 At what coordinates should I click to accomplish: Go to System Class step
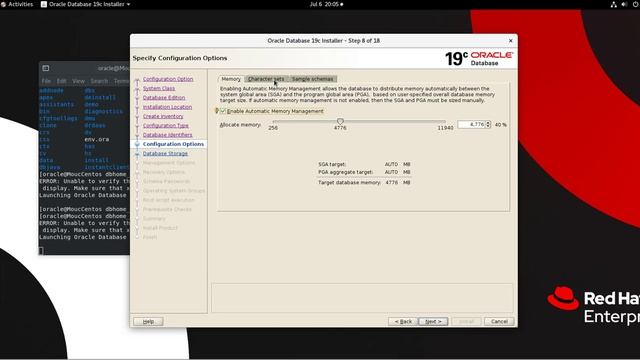[x=159, y=89]
